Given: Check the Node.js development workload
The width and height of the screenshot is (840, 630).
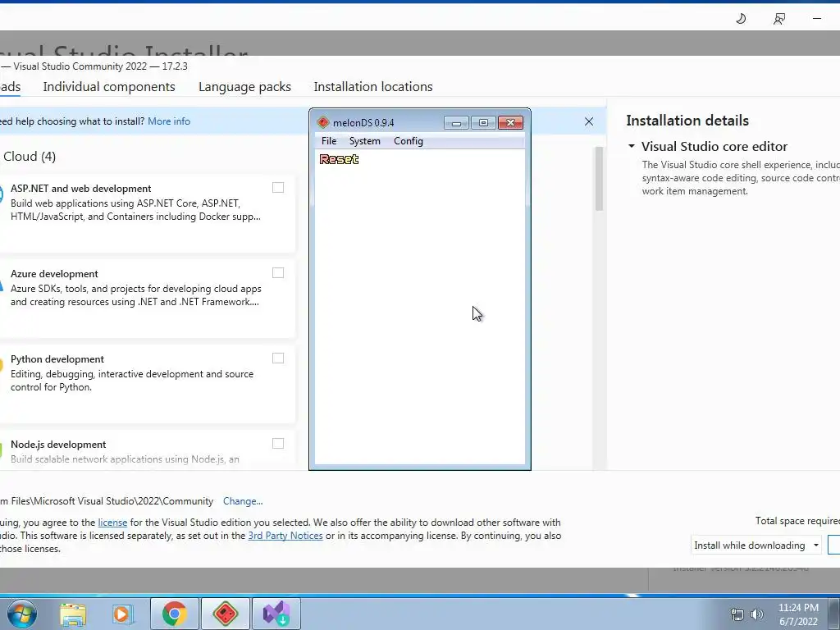Looking at the screenshot, I should tap(278, 443).
